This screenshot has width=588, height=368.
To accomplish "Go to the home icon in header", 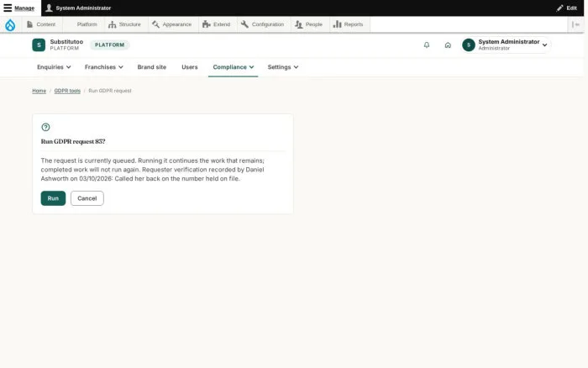I will tap(448, 45).
